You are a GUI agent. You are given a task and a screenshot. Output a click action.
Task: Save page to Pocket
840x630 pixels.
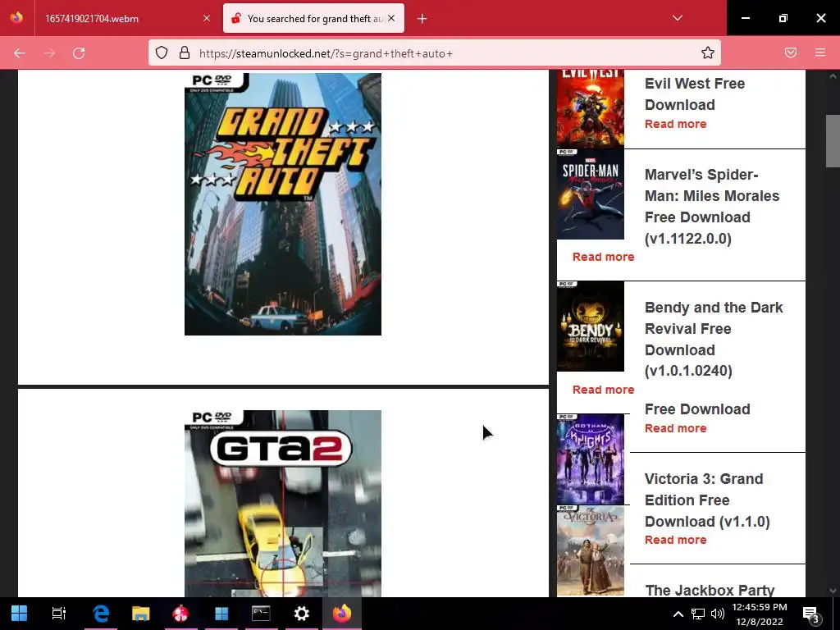791,52
